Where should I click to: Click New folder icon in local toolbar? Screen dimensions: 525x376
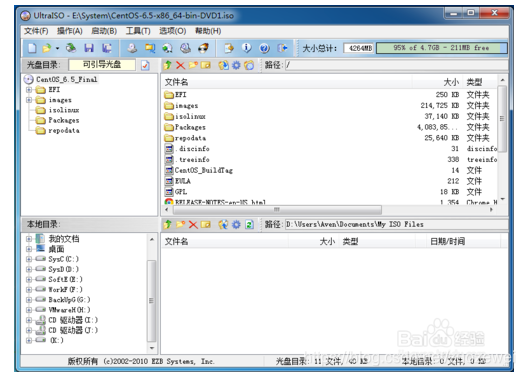[180, 224]
